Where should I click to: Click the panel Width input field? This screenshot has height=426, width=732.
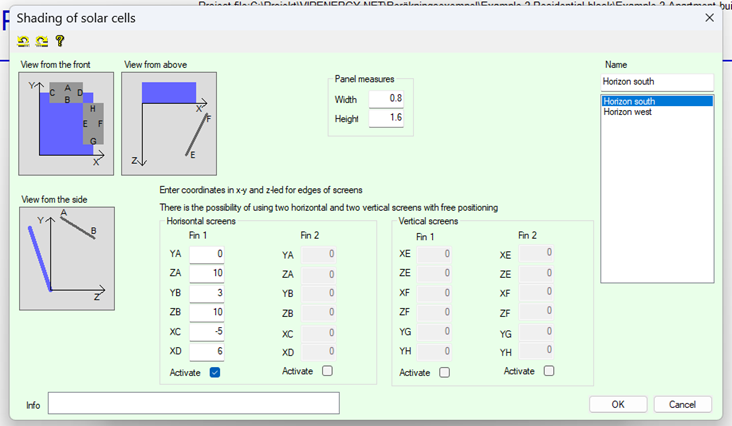point(385,99)
